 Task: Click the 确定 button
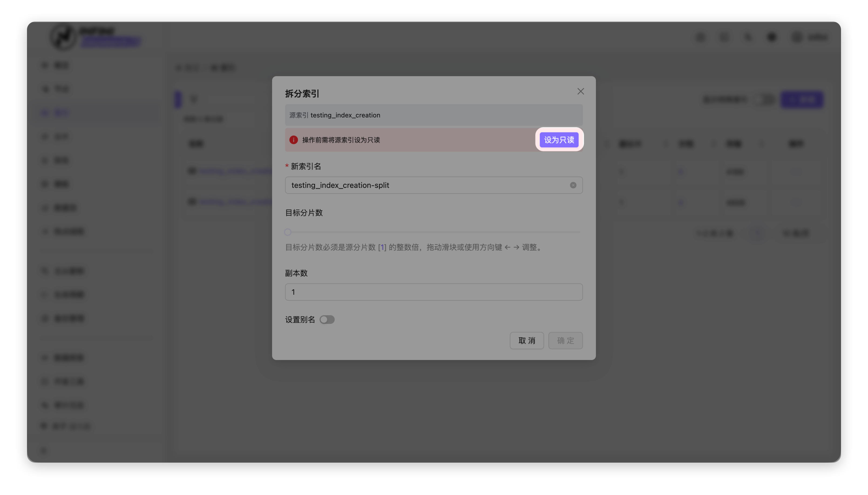point(565,340)
